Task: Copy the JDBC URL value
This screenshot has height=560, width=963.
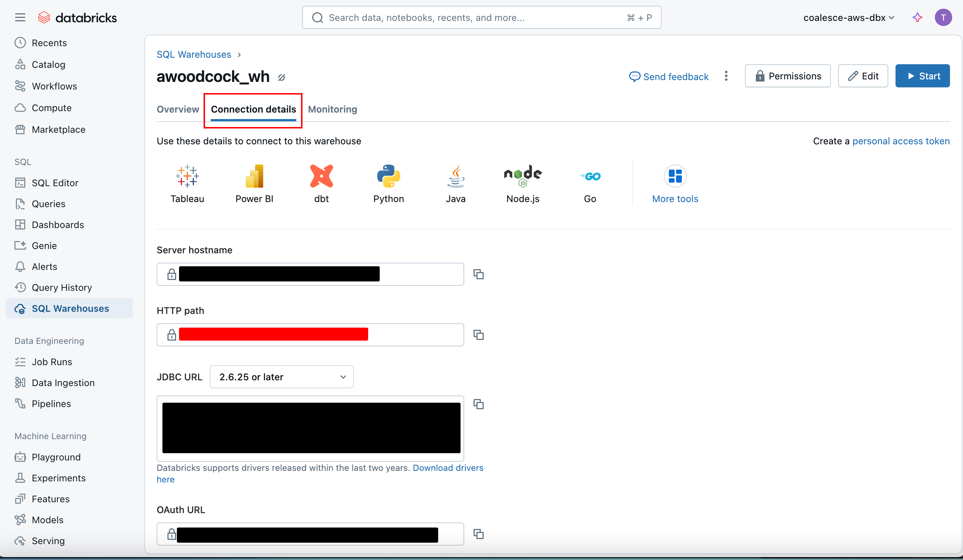Action: click(x=479, y=404)
